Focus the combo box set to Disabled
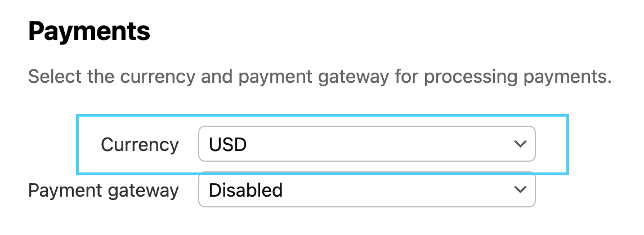The image size is (644, 235). [366, 190]
